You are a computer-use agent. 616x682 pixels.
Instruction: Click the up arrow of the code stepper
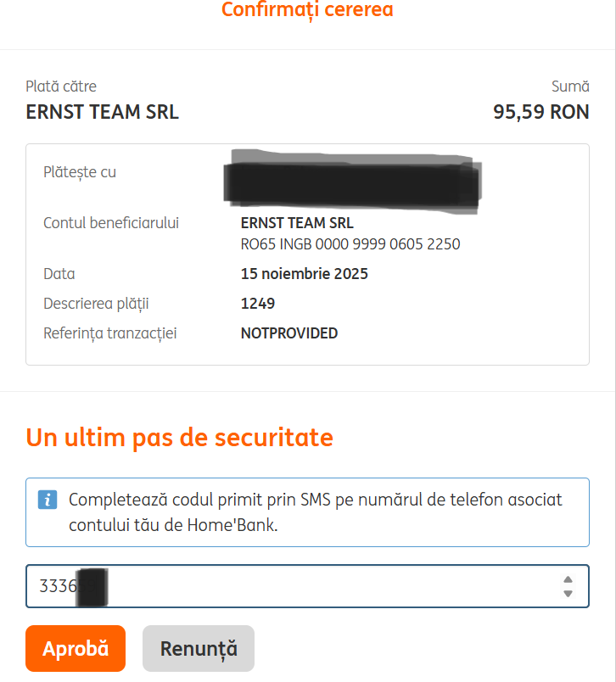pos(568,579)
